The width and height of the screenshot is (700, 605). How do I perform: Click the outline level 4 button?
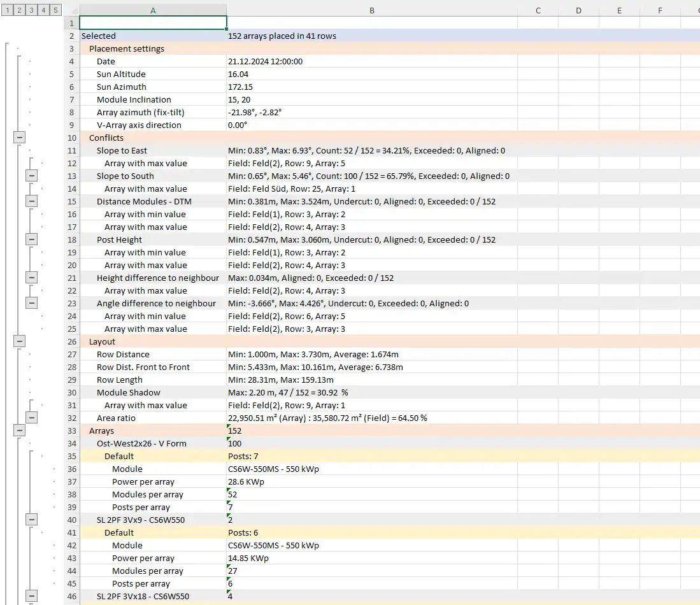pyautogui.click(x=43, y=10)
